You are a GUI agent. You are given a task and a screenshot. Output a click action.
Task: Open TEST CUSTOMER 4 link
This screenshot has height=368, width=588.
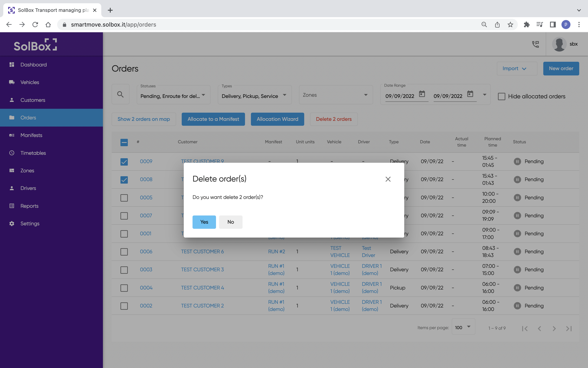(202, 288)
